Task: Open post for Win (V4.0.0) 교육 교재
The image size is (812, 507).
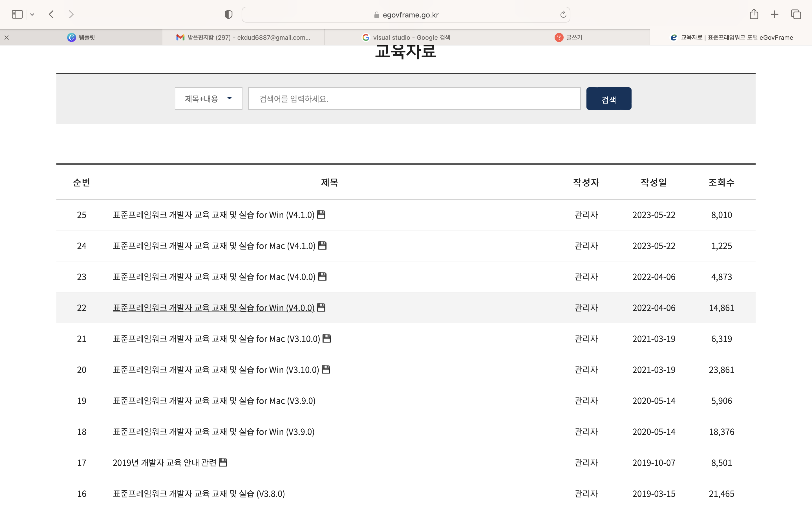Action: [x=213, y=308]
